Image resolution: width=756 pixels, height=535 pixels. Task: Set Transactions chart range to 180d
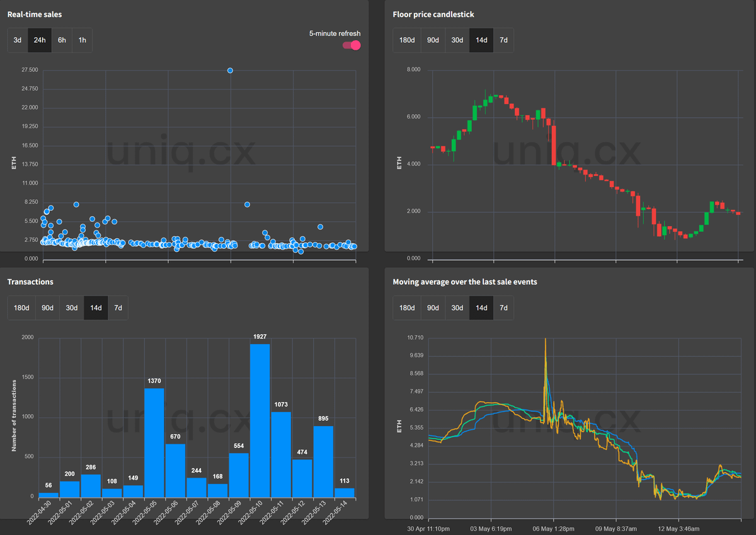[21, 308]
